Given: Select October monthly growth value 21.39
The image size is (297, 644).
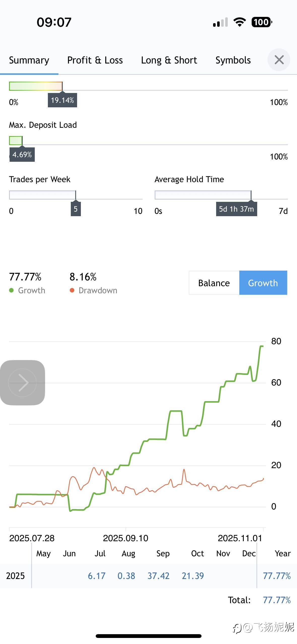Looking at the screenshot, I should point(193,576).
